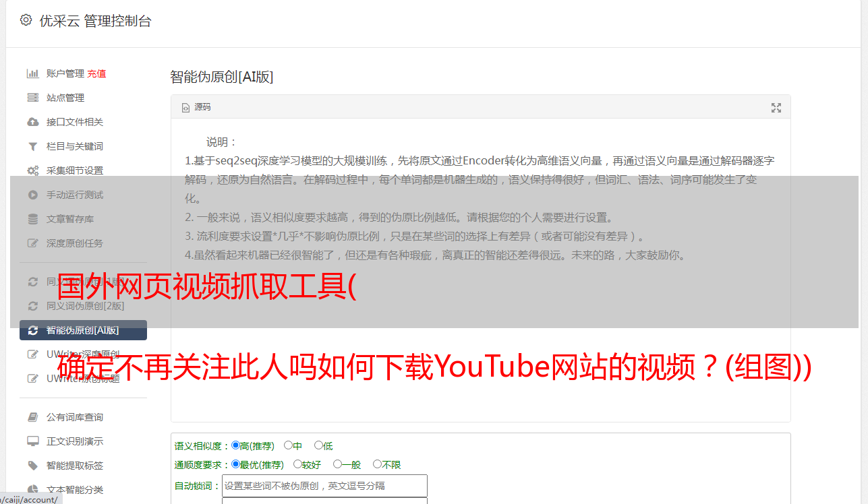Click the gear icon beside 优采云 管理控制台
The width and height of the screenshot is (868, 504).
26,20
